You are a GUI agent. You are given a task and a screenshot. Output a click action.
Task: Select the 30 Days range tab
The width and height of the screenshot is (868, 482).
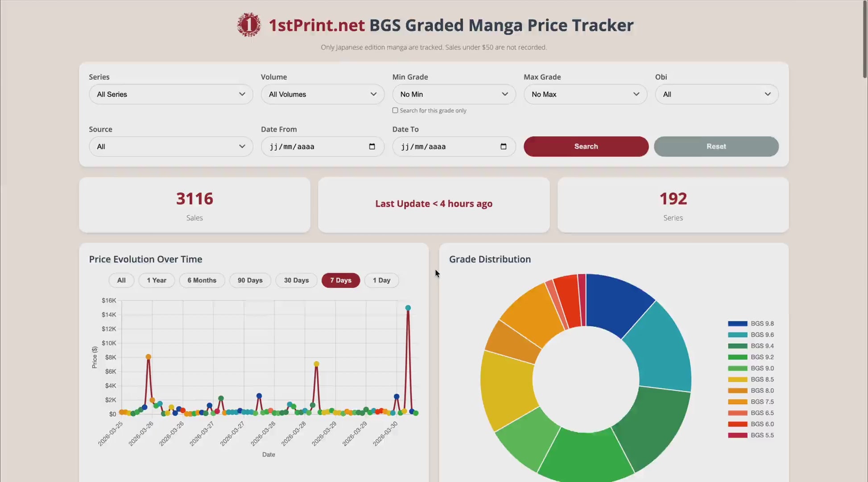(x=296, y=280)
